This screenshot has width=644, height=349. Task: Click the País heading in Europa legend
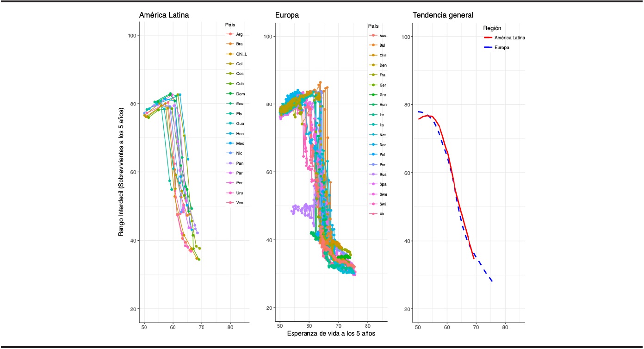coord(374,26)
